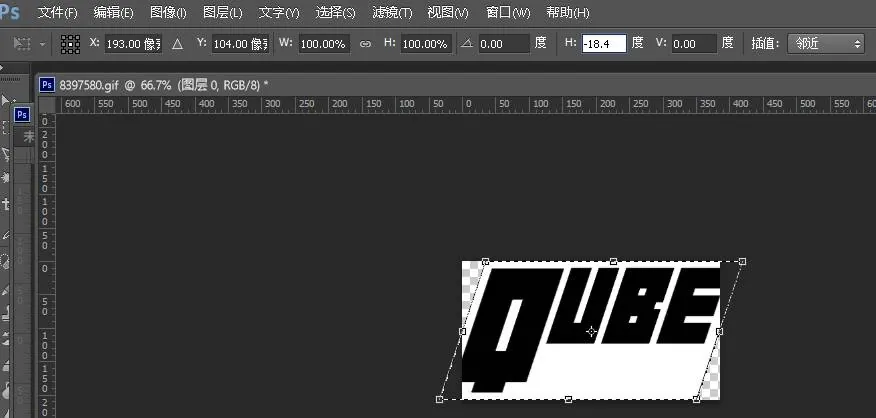Click the transform center reference point
Screen dimensions: 876x418
click(591, 331)
